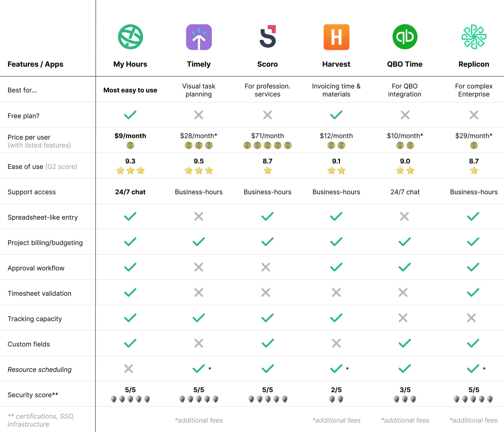Click the 9.1 ease score
Screen dimensions: 504x432
[336, 161]
